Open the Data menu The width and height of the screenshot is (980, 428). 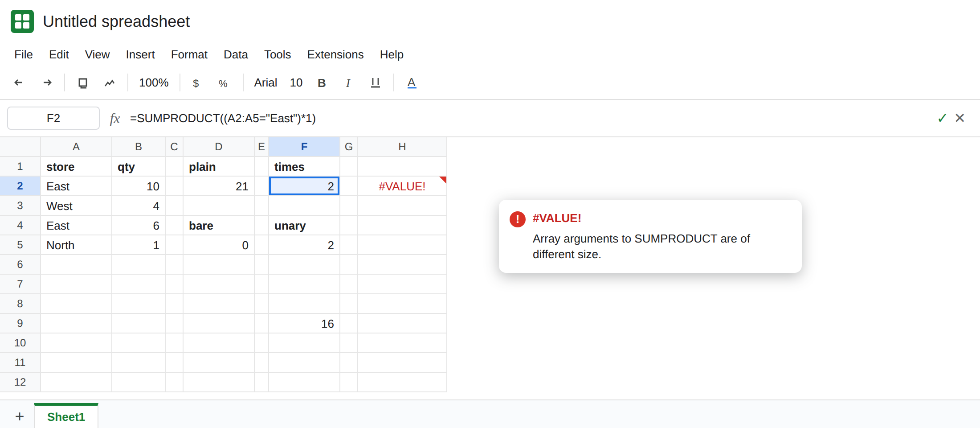click(236, 54)
